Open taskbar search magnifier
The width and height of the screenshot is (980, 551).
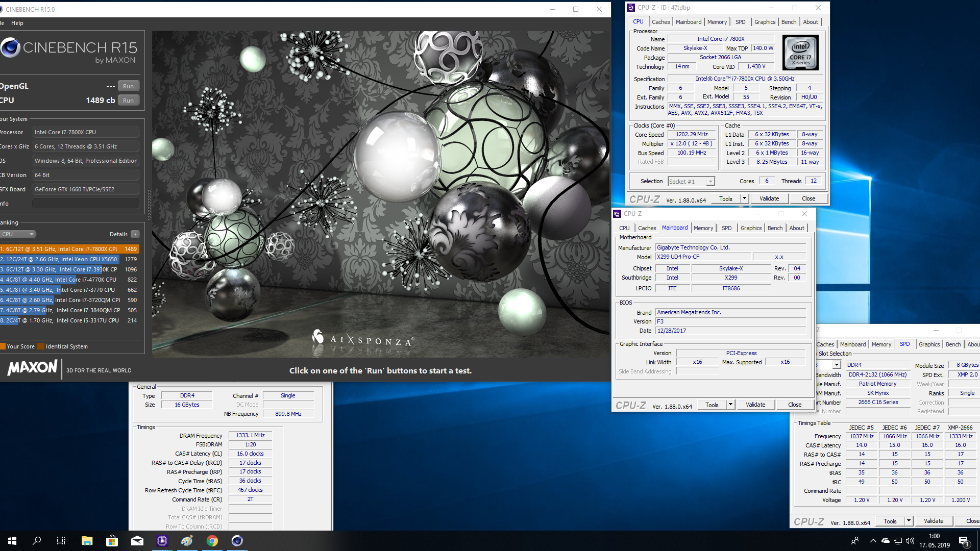37,541
